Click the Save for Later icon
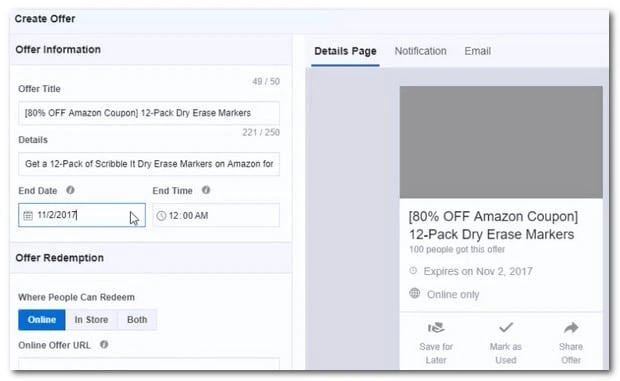The height and width of the screenshot is (381, 620). [x=436, y=328]
